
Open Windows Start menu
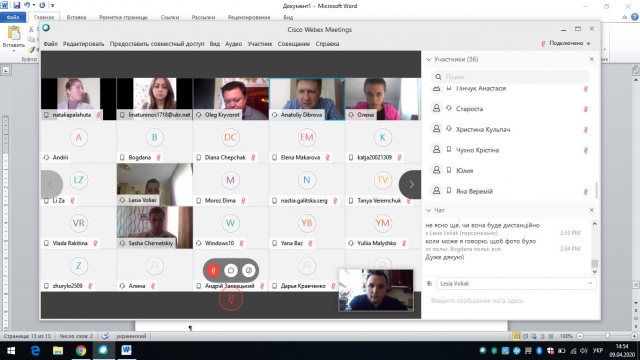pyautogui.click(x=11, y=351)
